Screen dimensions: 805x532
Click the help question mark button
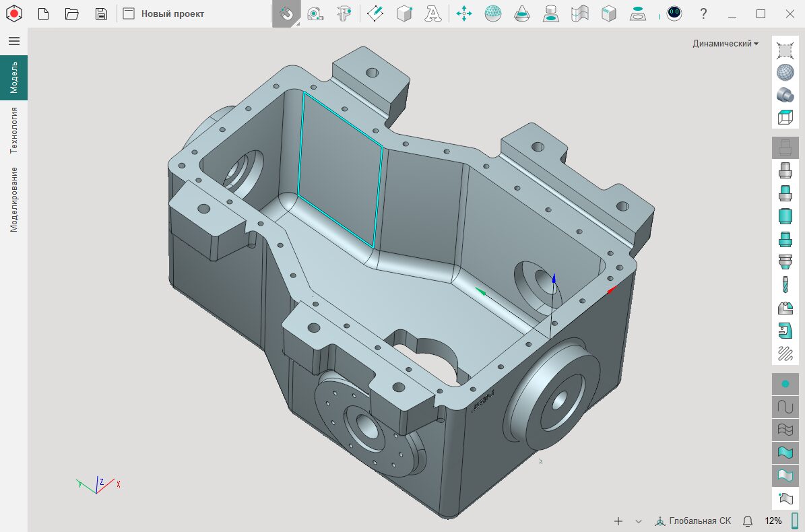click(x=703, y=13)
